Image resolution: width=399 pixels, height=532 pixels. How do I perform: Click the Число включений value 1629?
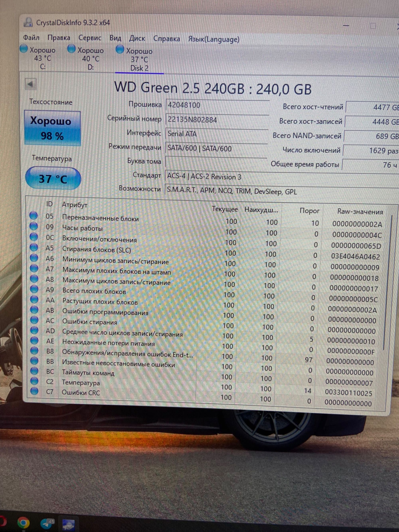(371, 151)
